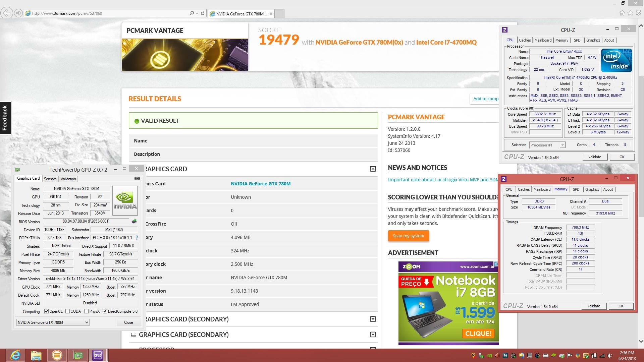
Task: Select BIOS Version field 80.04.97.00.04
Action: pos(86,221)
